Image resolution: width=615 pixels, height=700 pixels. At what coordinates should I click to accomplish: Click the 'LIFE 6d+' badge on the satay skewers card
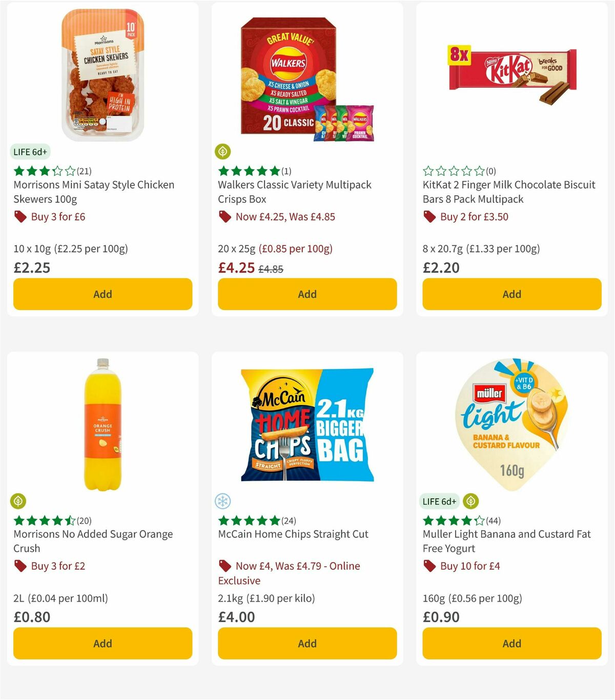click(x=30, y=152)
